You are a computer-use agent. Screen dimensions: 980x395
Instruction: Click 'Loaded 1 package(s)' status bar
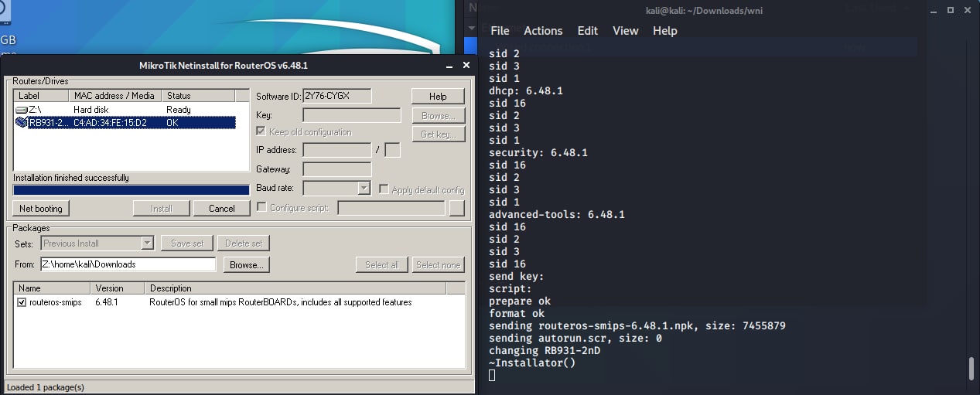point(46,387)
